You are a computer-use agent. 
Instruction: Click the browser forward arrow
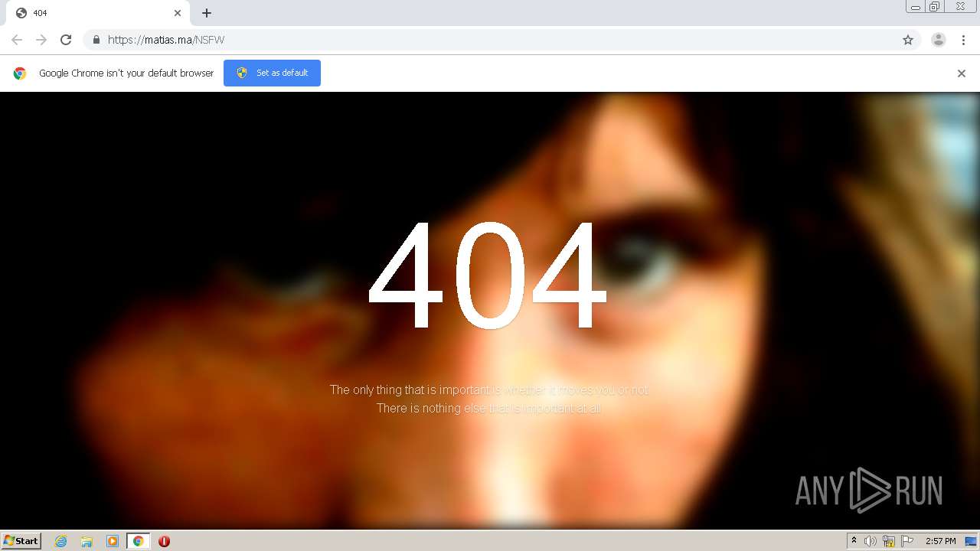(41, 40)
